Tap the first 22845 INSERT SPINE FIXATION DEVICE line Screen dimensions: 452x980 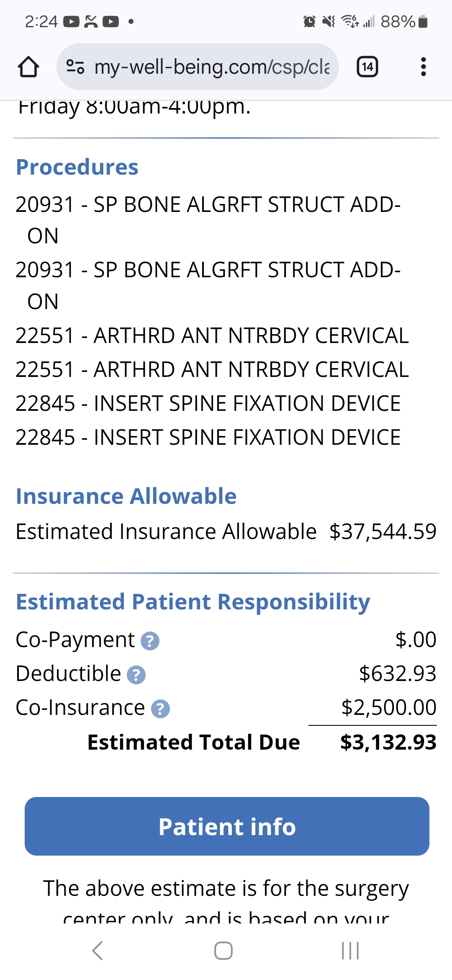click(208, 403)
